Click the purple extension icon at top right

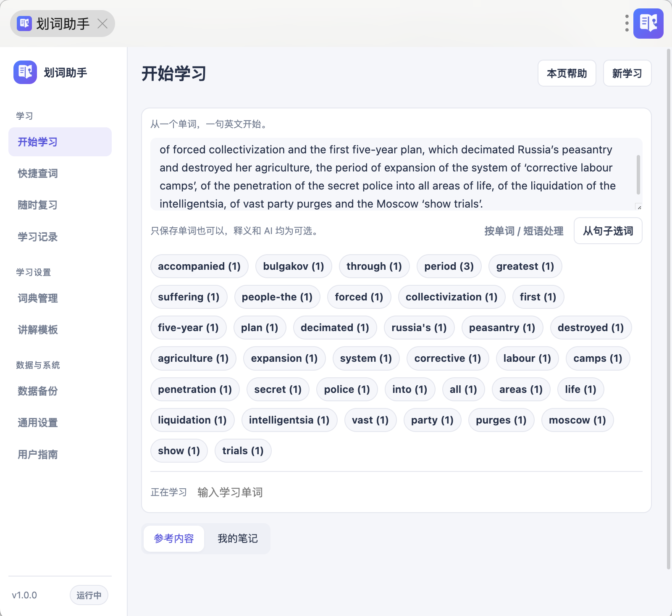point(648,24)
